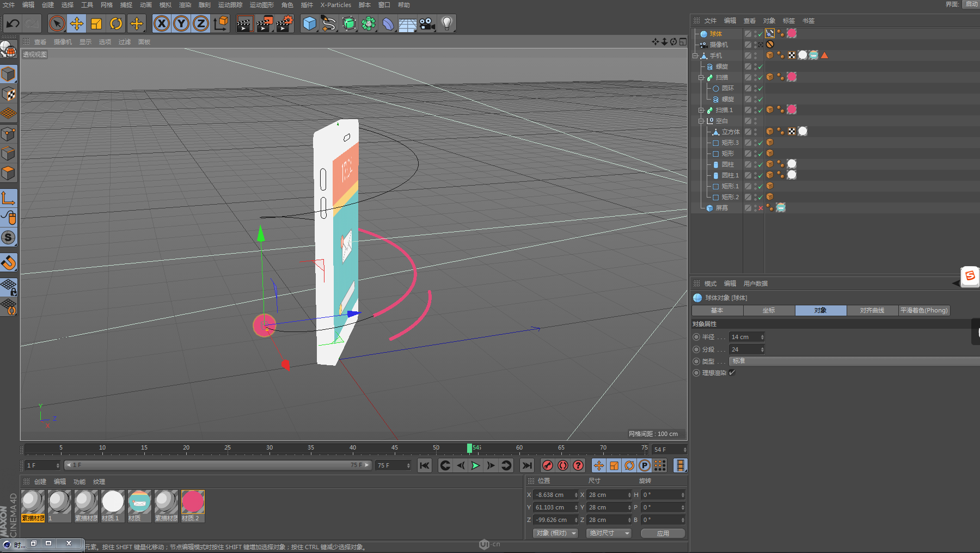Click the Camera object toolbar icon
The width and height of the screenshot is (980, 553).
tap(427, 23)
